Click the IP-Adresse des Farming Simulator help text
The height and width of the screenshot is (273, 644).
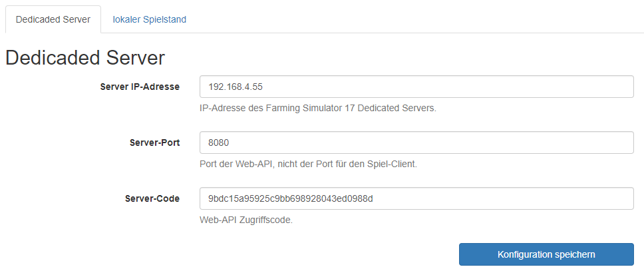(x=318, y=108)
